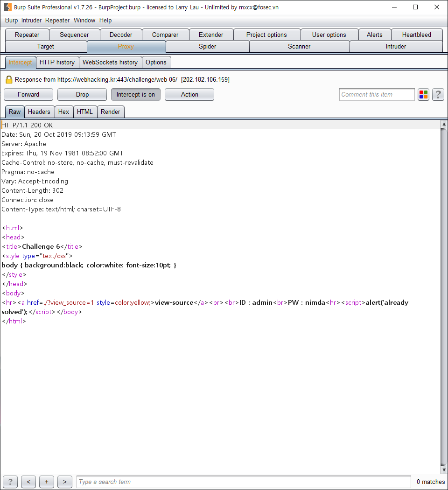The image size is (448, 490).
Task: Switch to the Decoder tab
Action: point(121,35)
